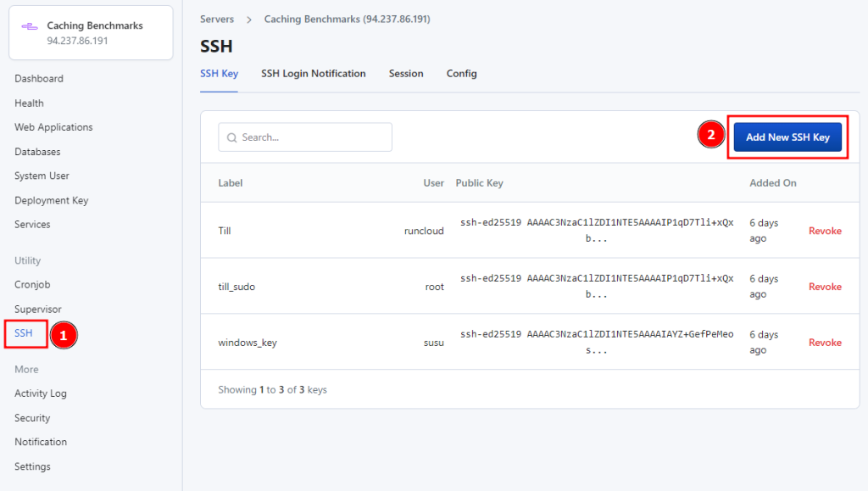Click the magnifier icon in search box
Image resolution: width=868 pixels, height=491 pixels.
pyautogui.click(x=231, y=137)
